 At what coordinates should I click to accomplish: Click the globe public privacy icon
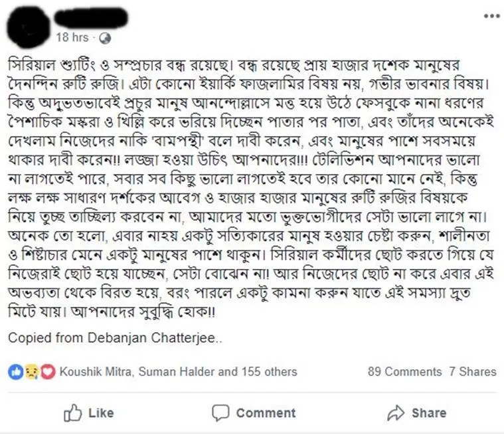105,39
